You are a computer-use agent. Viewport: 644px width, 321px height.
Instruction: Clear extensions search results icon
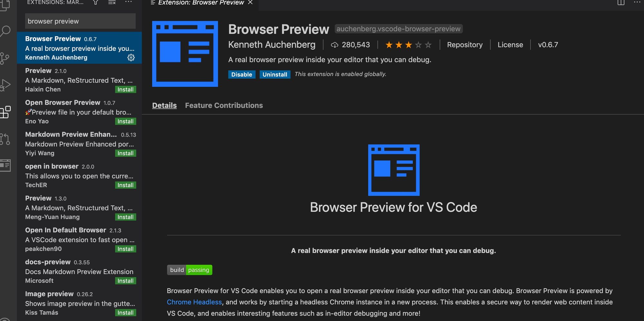pos(112,3)
